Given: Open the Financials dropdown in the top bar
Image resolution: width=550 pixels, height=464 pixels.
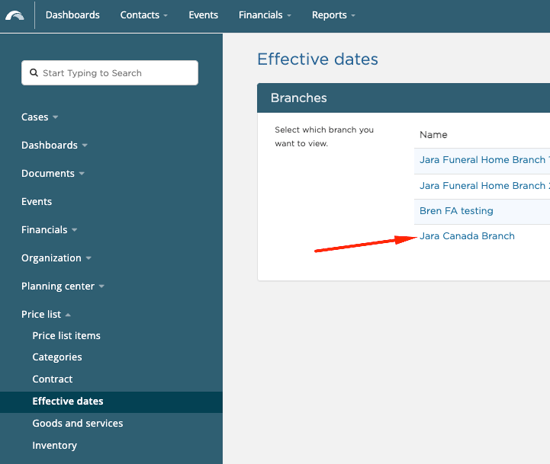Looking at the screenshot, I should click(265, 15).
